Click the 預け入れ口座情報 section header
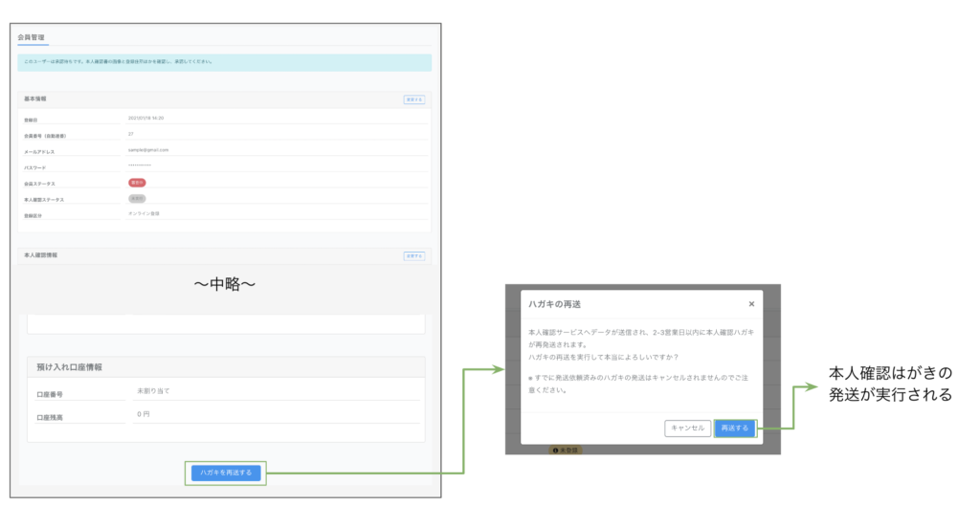Image resolution: width=980 pixels, height=528 pixels. click(70, 366)
